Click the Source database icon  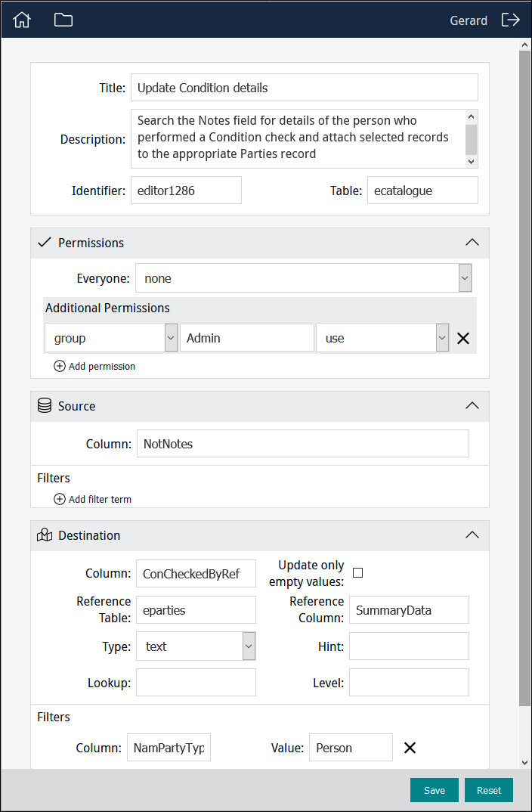(x=45, y=406)
